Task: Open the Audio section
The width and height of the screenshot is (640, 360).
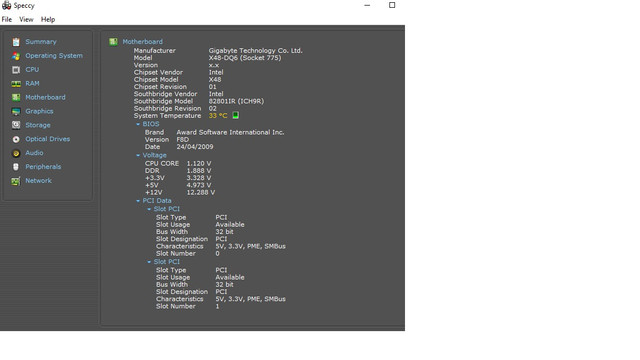Action: [x=34, y=153]
